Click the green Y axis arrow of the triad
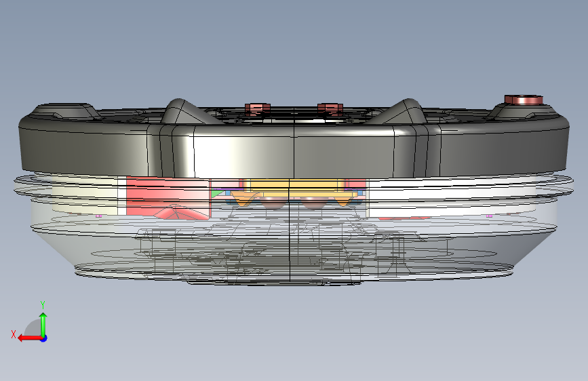Image resolution: width=588 pixels, height=381 pixels. pos(43,324)
